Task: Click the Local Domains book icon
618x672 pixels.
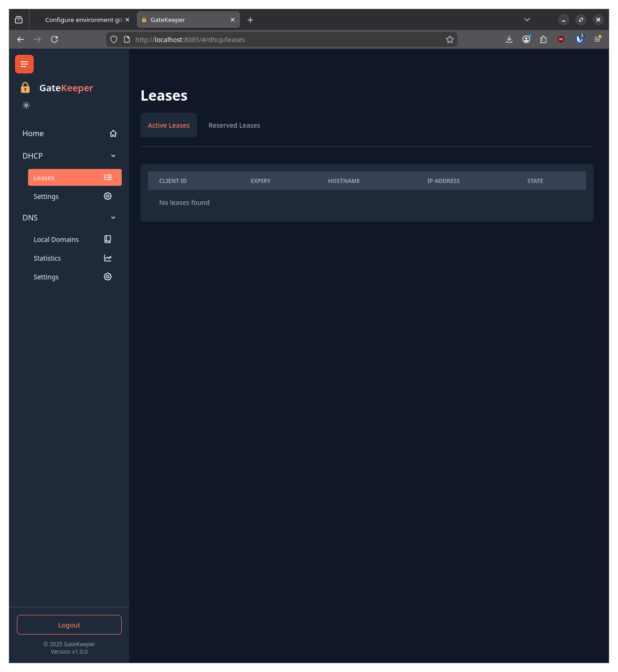Action: click(x=107, y=239)
